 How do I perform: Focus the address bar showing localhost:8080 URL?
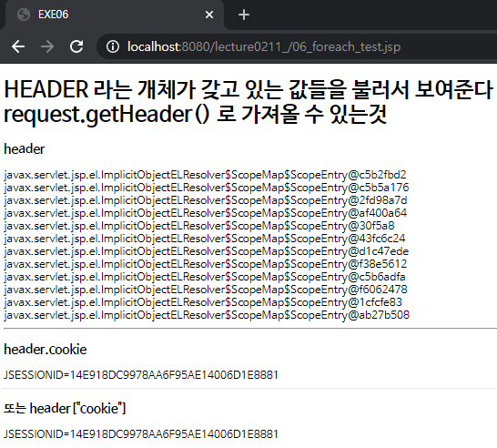click(296, 47)
